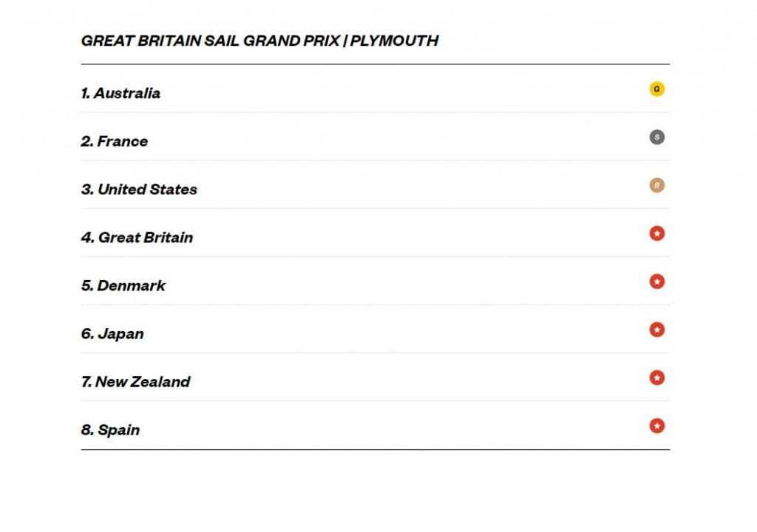This screenshot has height=532, width=757.
Task: Click Denmark's red star icon
Action: [656, 282]
